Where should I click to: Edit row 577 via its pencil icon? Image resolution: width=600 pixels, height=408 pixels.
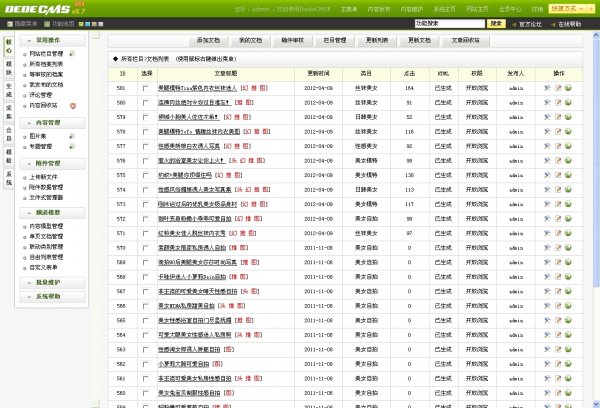coord(558,146)
